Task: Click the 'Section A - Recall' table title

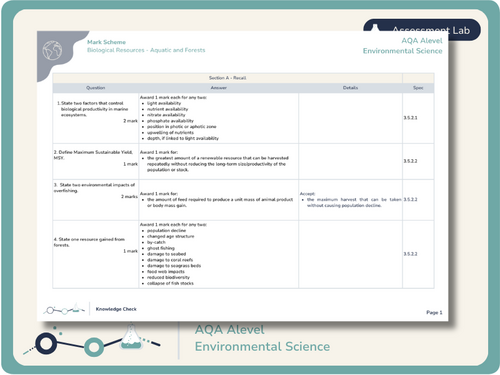Action: (227, 78)
